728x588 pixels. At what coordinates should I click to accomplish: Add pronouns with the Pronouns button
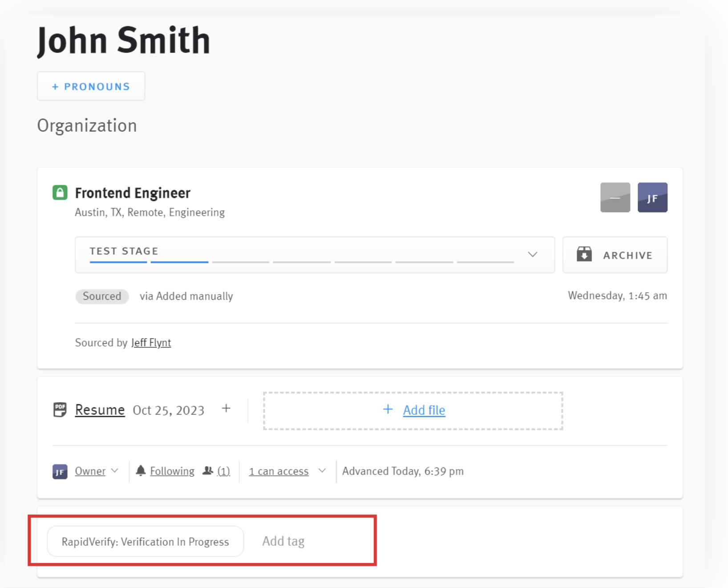91,86
